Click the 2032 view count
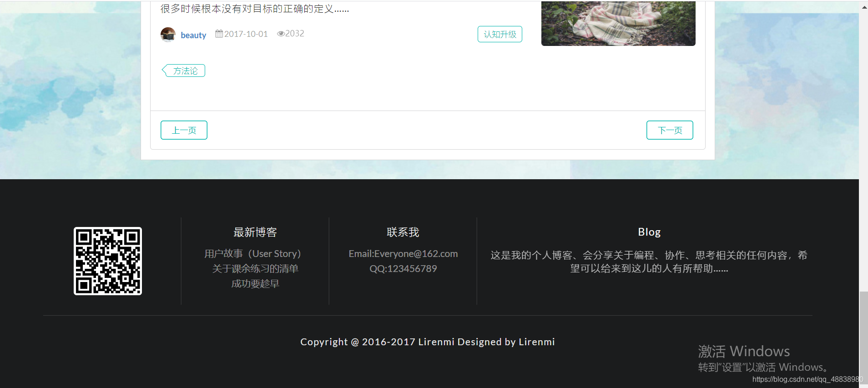Screen dimensions: 868x388 pyautogui.click(x=295, y=34)
